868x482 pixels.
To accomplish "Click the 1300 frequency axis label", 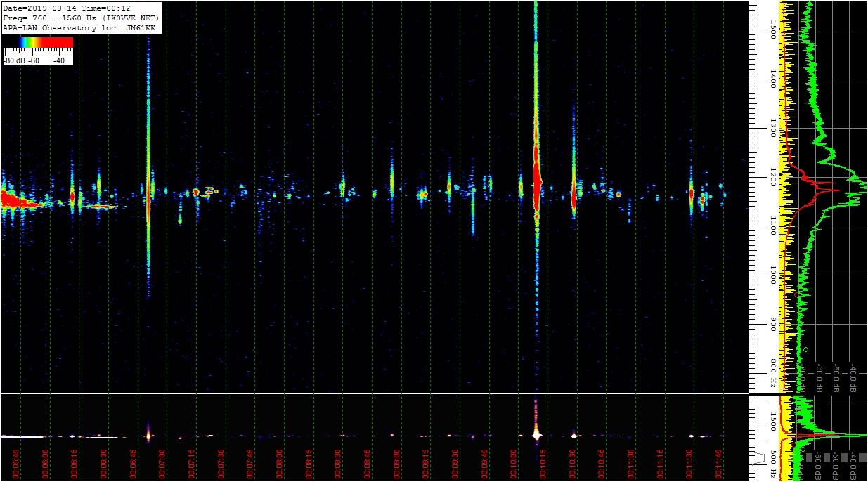I will tap(773, 127).
